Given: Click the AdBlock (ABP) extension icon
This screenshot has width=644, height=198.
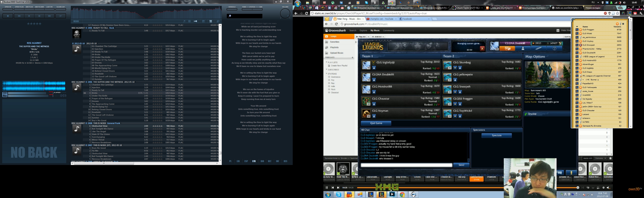Looking at the screenshot, I should pyautogui.click(x=606, y=13).
